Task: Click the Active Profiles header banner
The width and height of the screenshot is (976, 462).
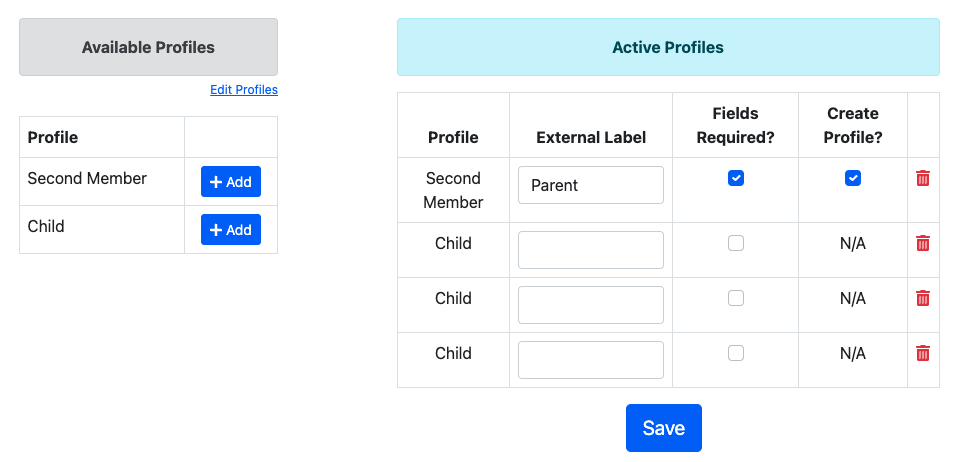Action: [668, 47]
